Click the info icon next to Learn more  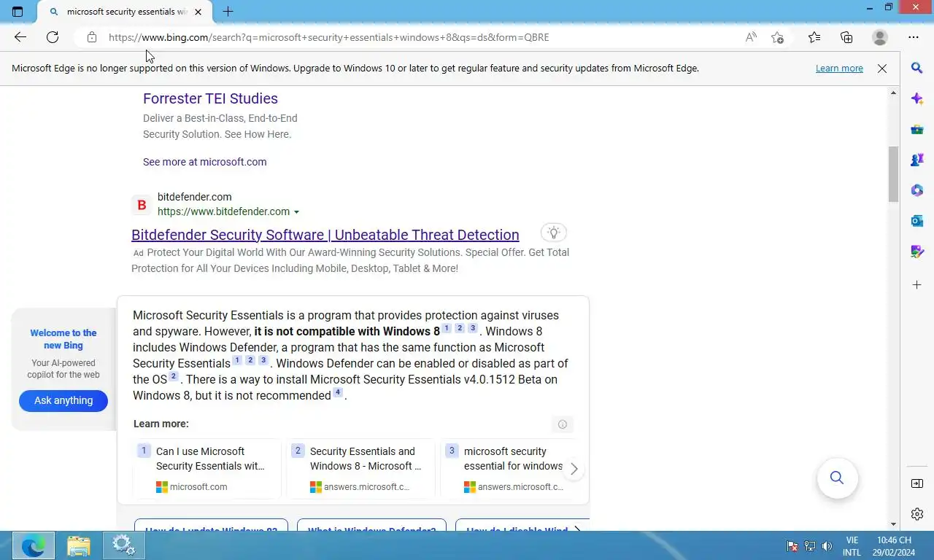563,424
